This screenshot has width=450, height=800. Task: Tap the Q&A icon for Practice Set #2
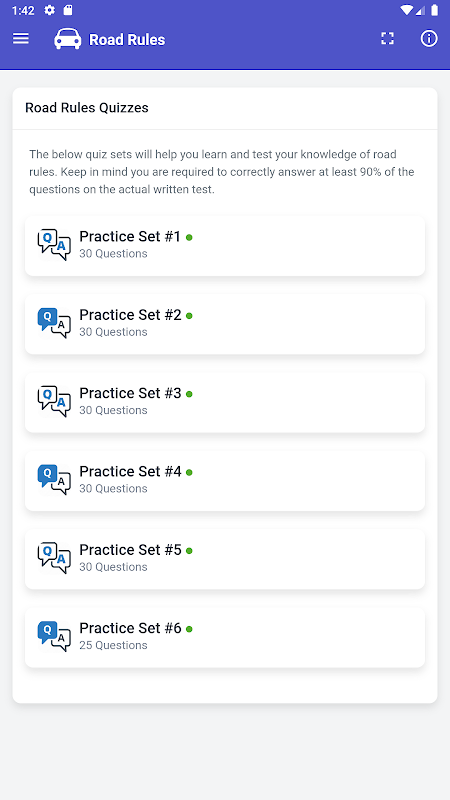(x=54, y=323)
